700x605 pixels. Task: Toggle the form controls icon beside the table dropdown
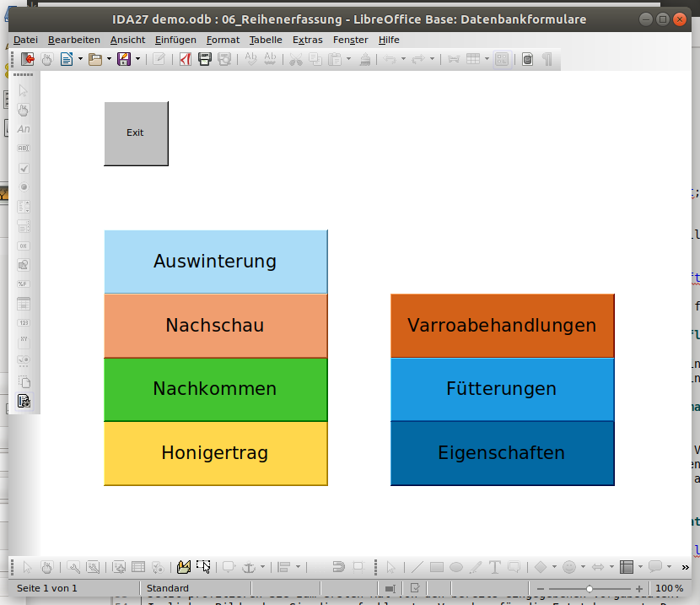(x=502, y=59)
